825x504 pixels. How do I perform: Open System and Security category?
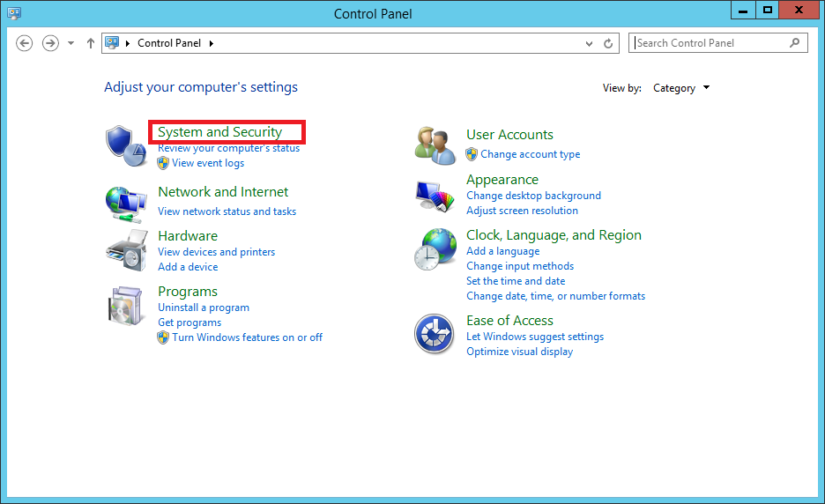click(219, 132)
